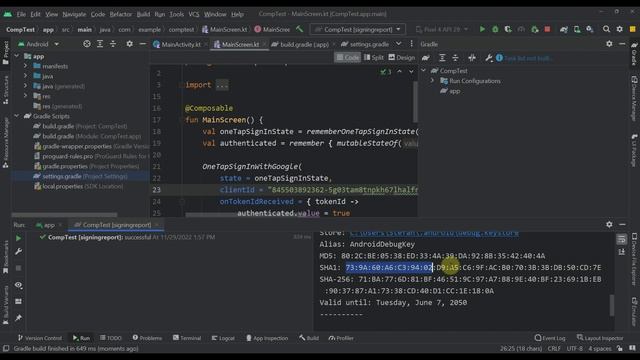Hide the Project panel minus icon
640x360 pixels.
click(142, 44)
